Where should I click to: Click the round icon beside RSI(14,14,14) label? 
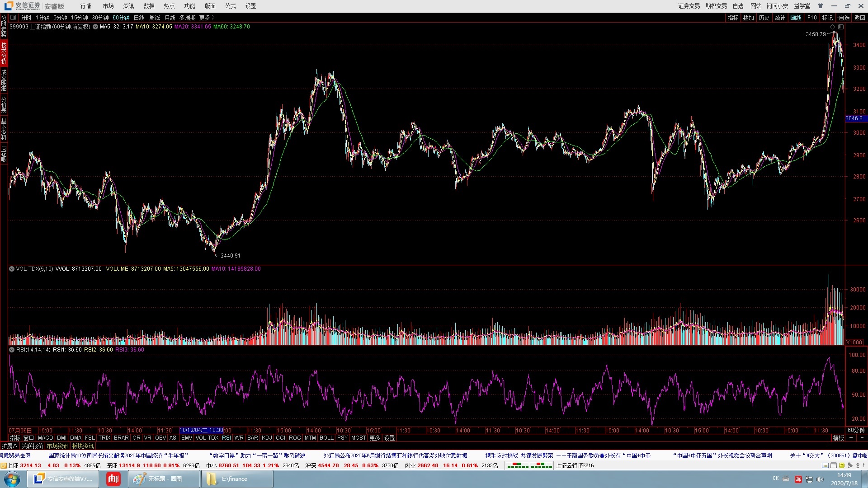(x=12, y=350)
